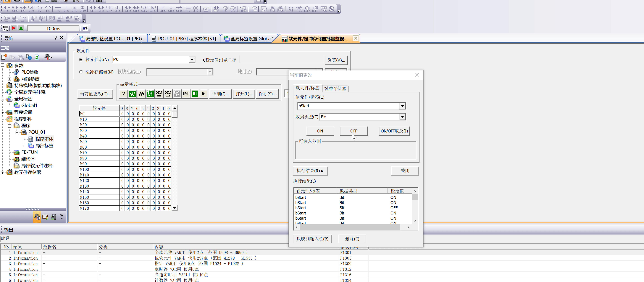Expand the 网络参数 tree node

[x=10, y=79]
